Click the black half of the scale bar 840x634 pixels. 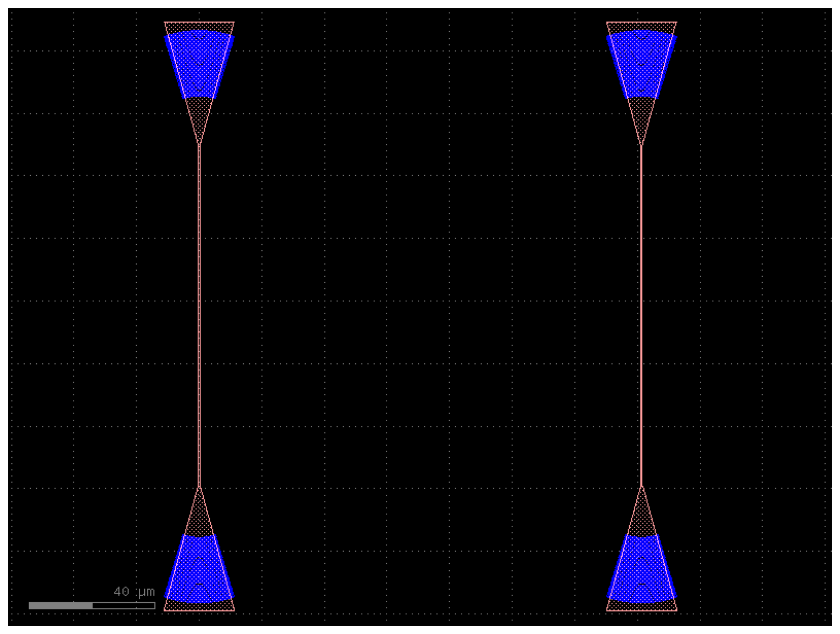(x=124, y=605)
